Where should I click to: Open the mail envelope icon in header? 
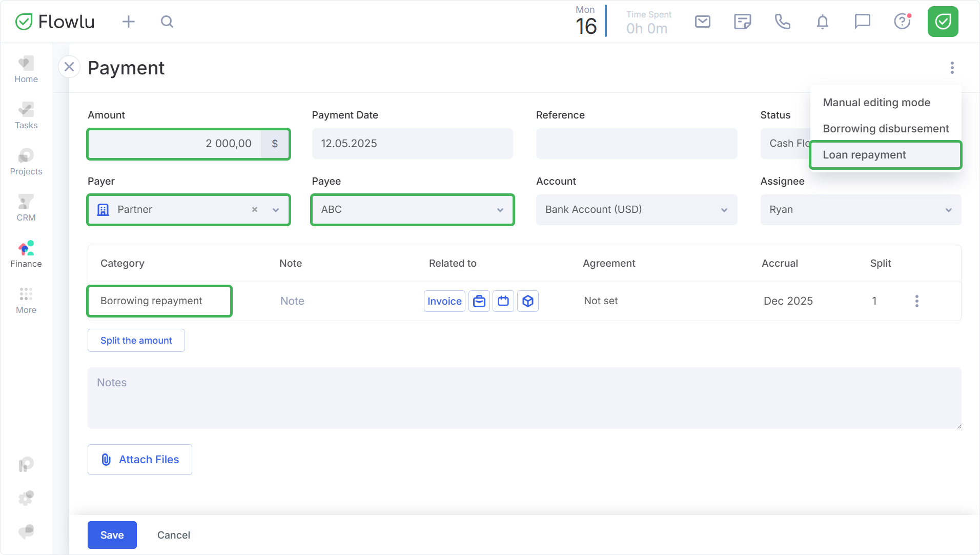[702, 22]
